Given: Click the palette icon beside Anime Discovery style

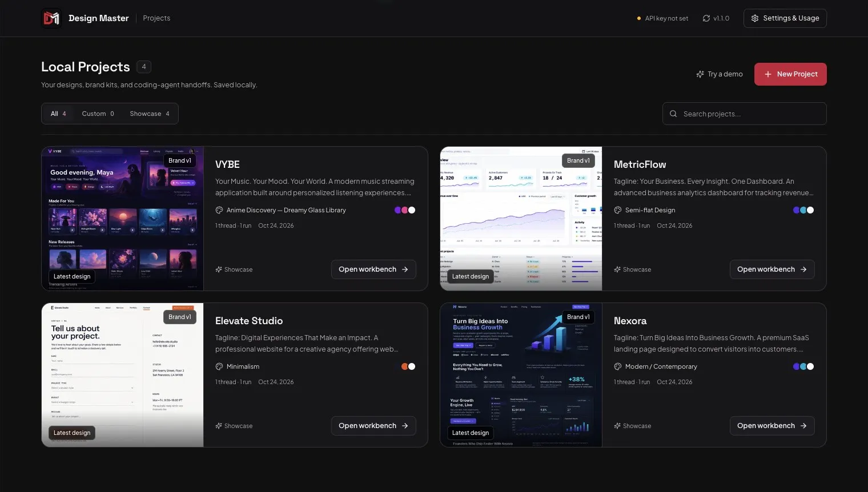Looking at the screenshot, I should (219, 210).
